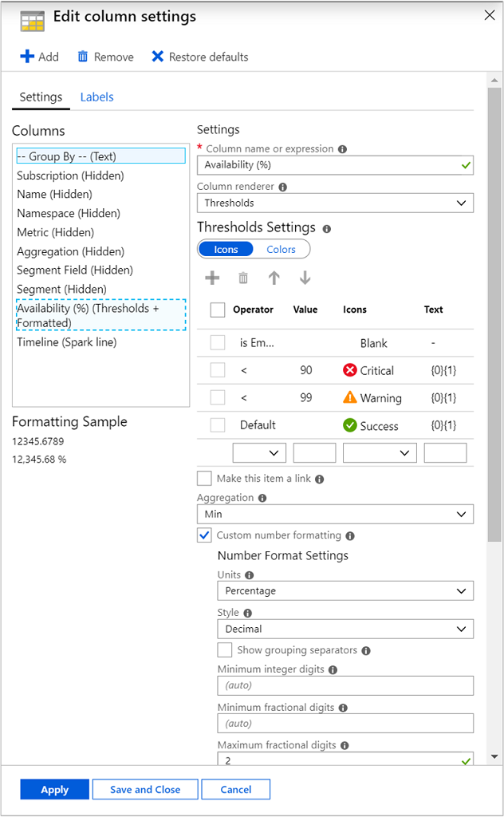Switch Thresholds Settings to Colors view
The width and height of the screenshot is (504, 817).
(x=282, y=249)
